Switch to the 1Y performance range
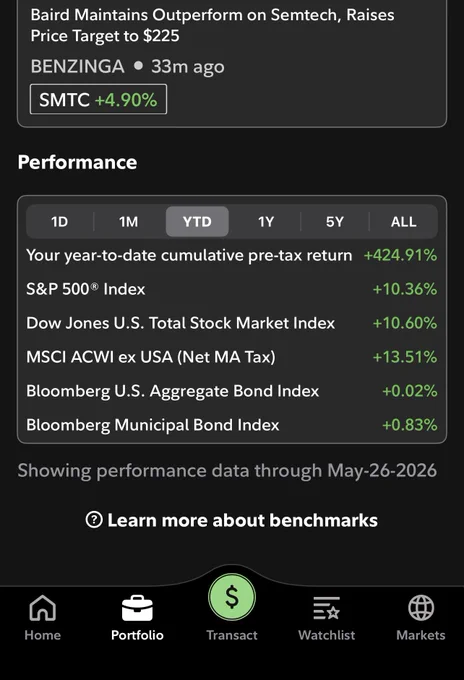The width and height of the screenshot is (464, 680). [x=266, y=222]
